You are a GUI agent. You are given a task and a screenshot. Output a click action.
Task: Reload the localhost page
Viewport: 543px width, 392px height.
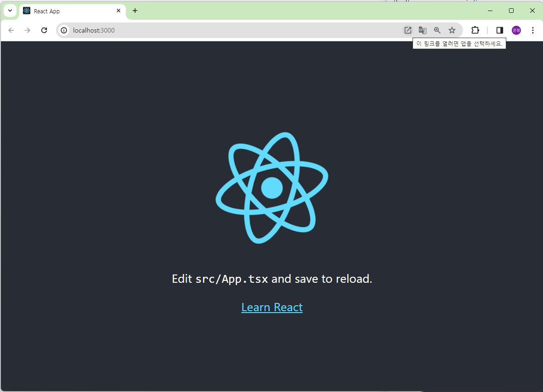(x=44, y=30)
